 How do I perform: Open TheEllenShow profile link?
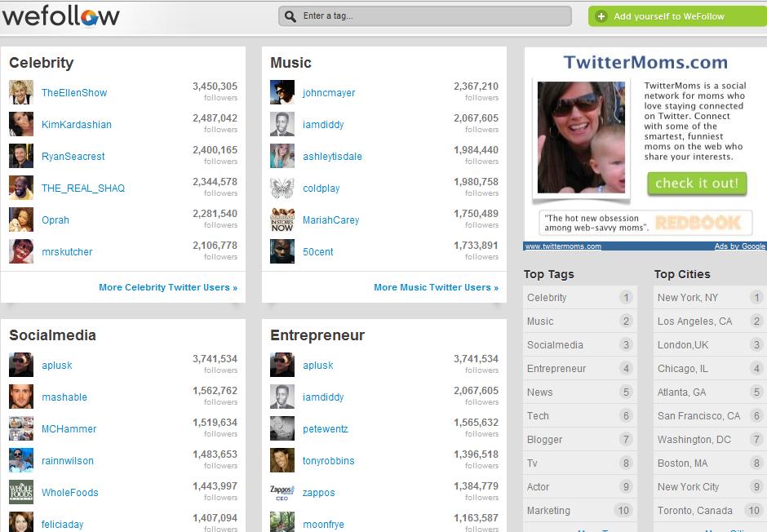74,93
